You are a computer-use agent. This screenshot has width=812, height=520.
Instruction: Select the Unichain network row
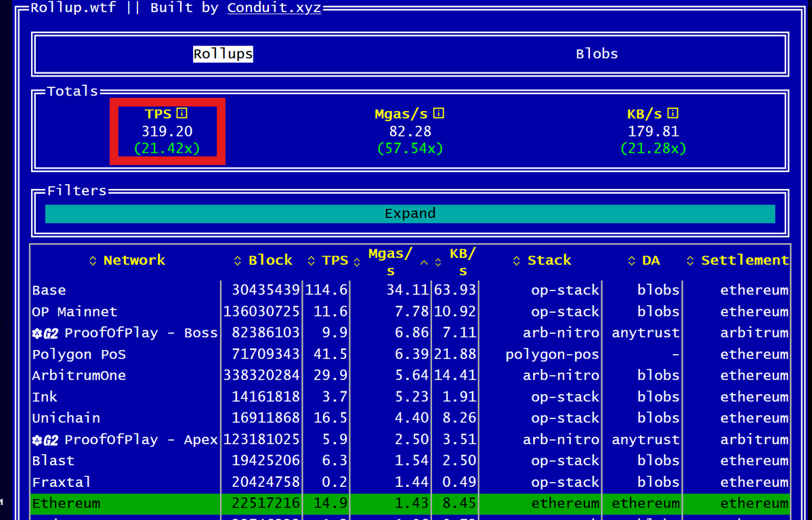(x=410, y=418)
